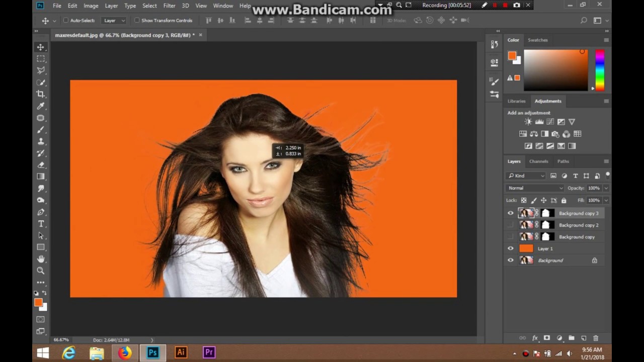Screen dimensions: 644x362
Task: Add Curves adjustment
Action: pyautogui.click(x=550, y=122)
